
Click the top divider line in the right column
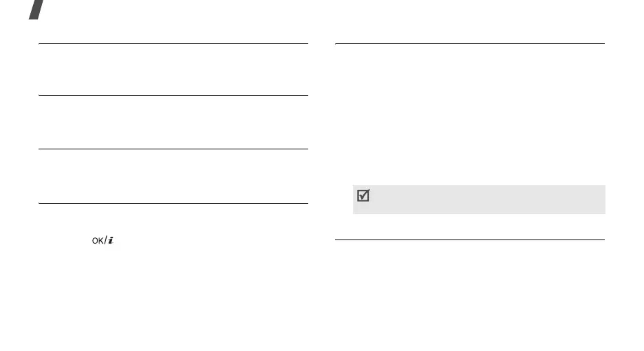tap(469, 44)
